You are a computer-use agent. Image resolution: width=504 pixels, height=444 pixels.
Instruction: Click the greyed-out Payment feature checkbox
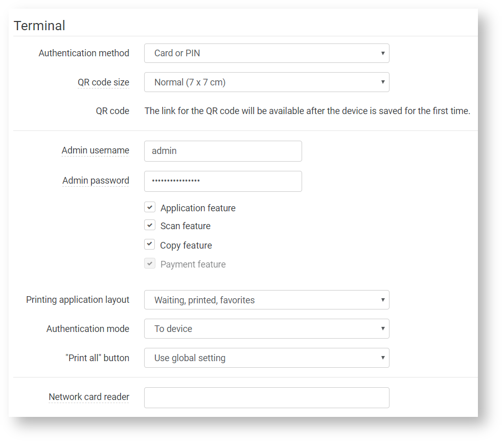[x=150, y=264]
